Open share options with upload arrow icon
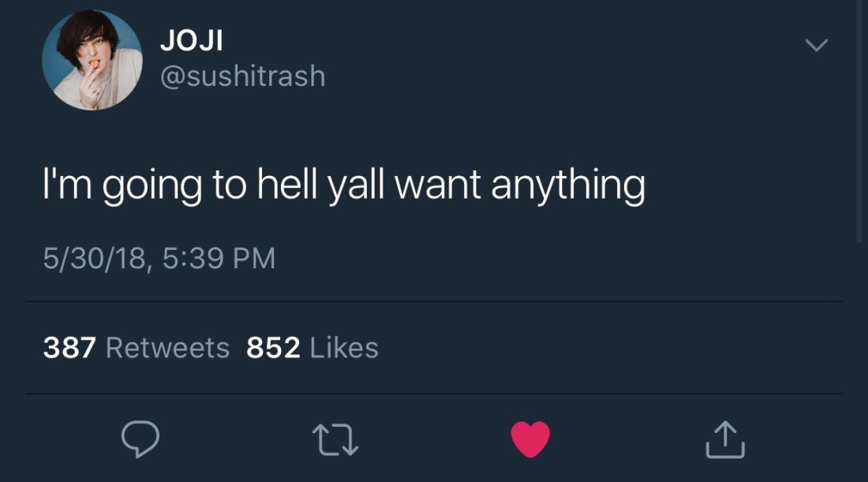Image resolution: width=868 pixels, height=482 pixels. pyautogui.click(x=725, y=439)
